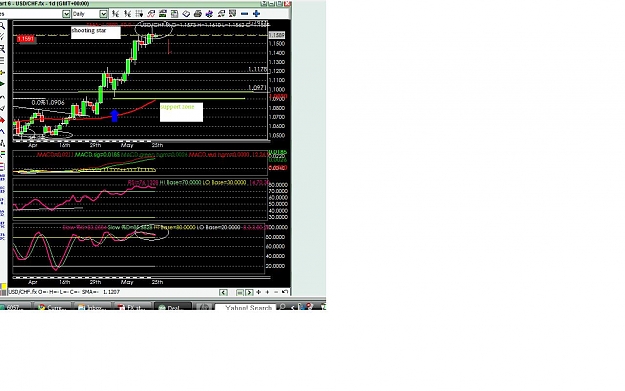Open the PDF document taskbar button

click(132, 307)
